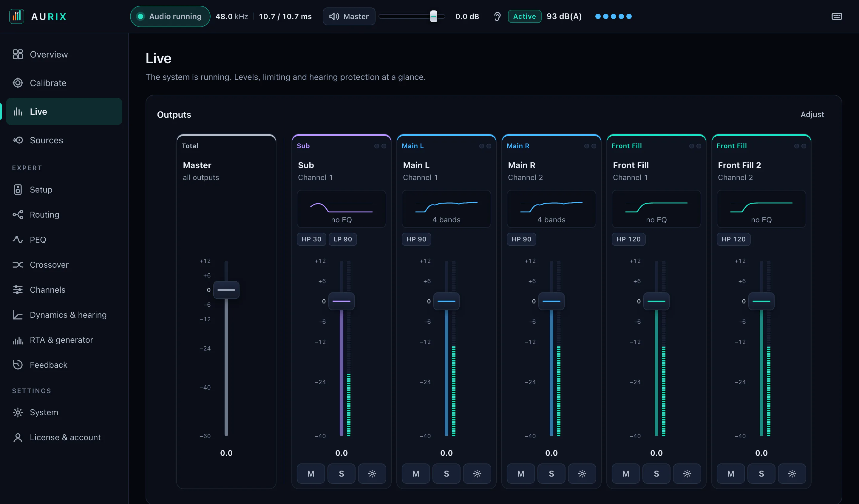The image size is (859, 504).
Task: Click the Front Fill HP 120 filter chip
Action: [x=628, y=239]
